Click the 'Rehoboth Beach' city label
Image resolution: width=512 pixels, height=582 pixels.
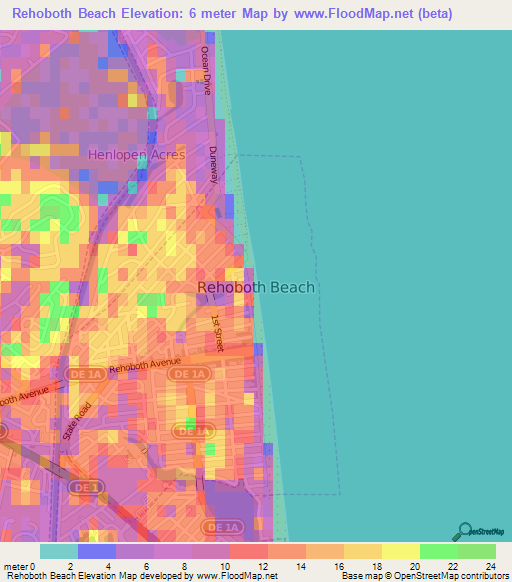click(x=256, y=287)
